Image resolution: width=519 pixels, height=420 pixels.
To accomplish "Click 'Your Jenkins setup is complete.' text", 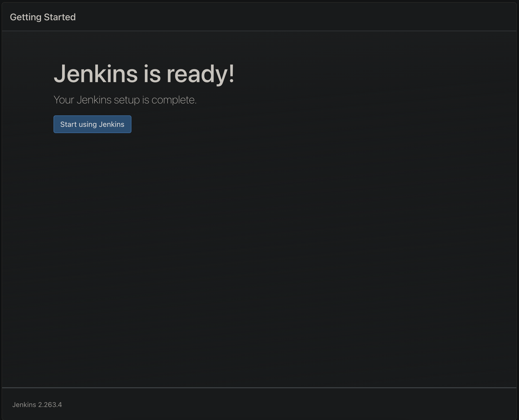I will (125, 100).
